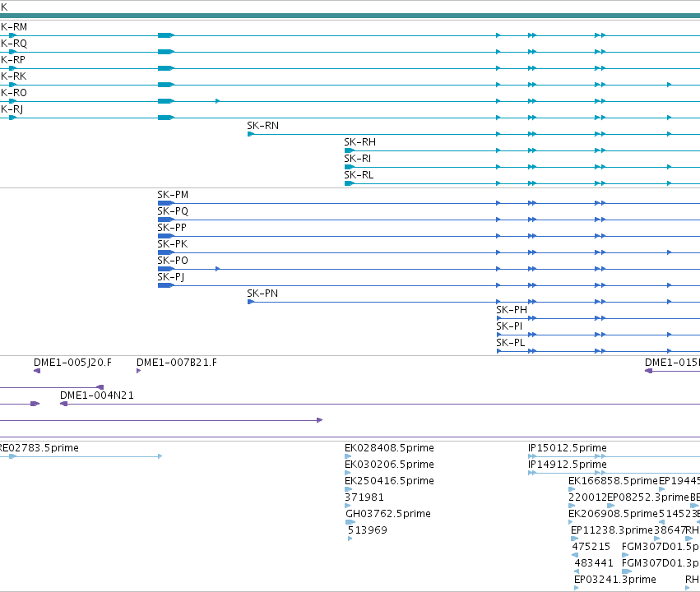The image size is (700, 592).
Task: Choose the SK-PL feature label
Action: 511,343
